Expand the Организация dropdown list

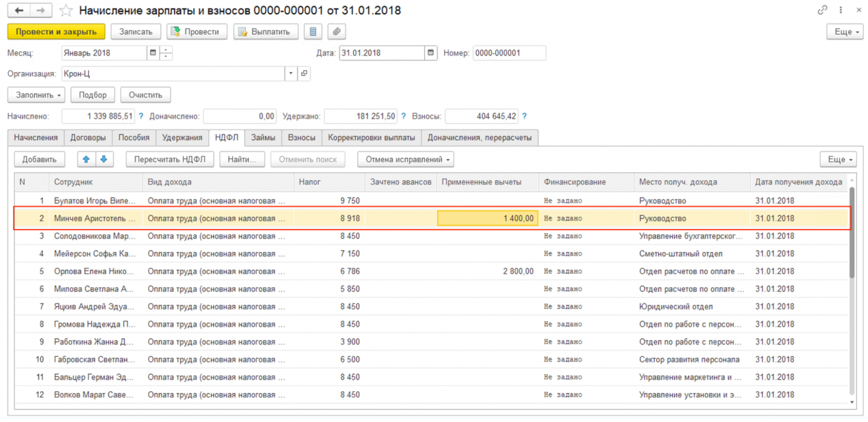[x=291, y=73]
